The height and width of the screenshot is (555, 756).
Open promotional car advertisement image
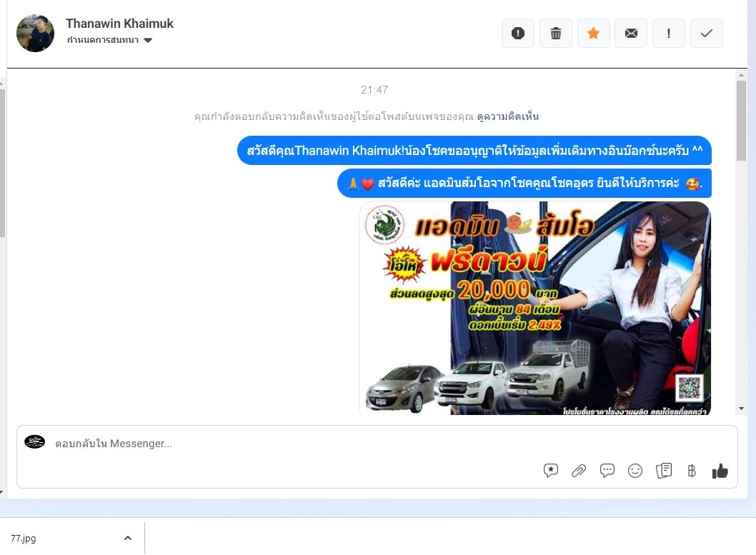(535, 309)
